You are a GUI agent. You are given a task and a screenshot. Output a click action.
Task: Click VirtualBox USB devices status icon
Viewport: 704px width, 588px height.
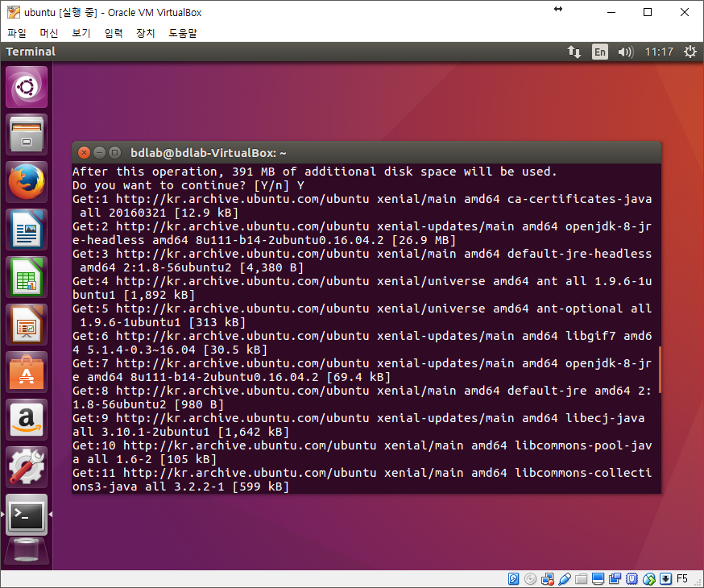click(x=565, y=579)
